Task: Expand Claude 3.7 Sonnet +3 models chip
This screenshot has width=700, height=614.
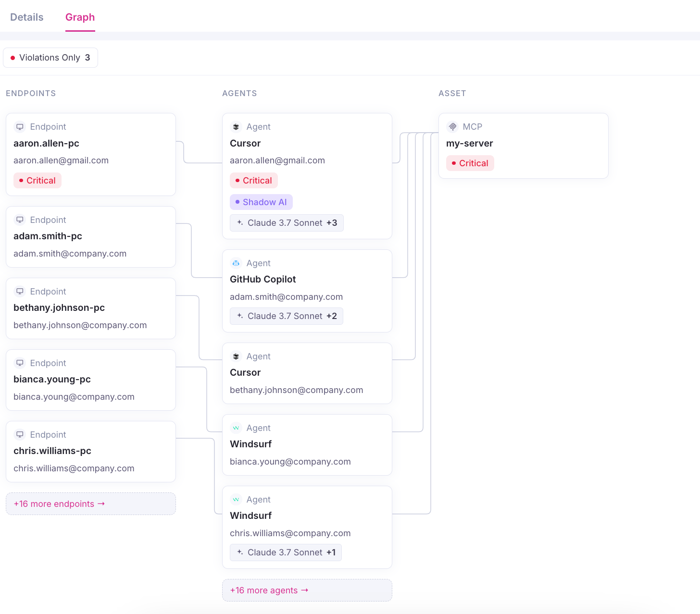Action: (x=287, y=223)
